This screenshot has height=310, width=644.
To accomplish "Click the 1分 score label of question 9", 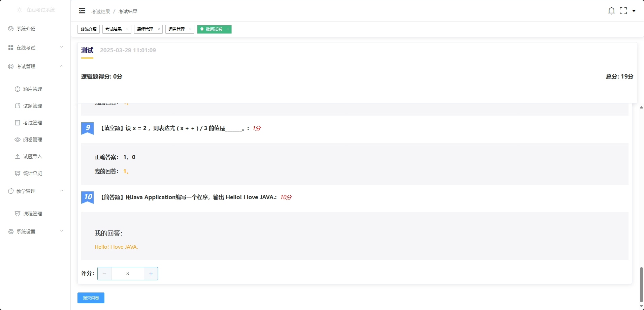I will (257, 128).
